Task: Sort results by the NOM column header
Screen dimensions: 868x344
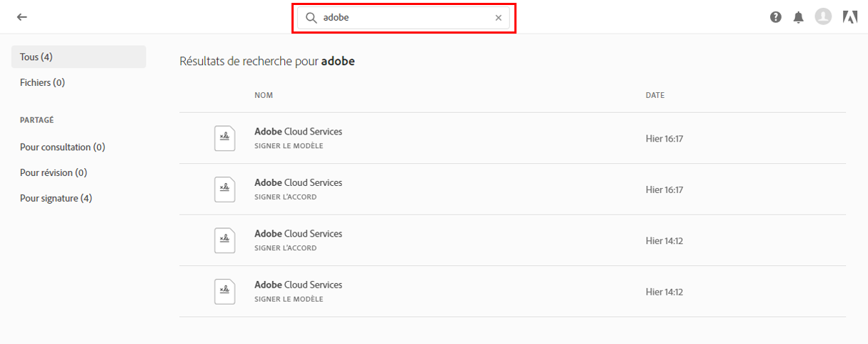Action: (264, 95)
